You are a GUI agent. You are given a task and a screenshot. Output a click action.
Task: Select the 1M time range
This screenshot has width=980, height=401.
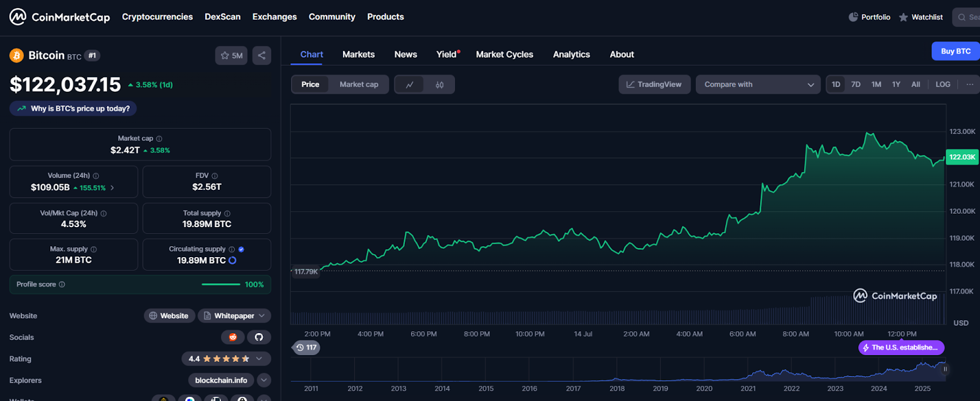[876, 84]
